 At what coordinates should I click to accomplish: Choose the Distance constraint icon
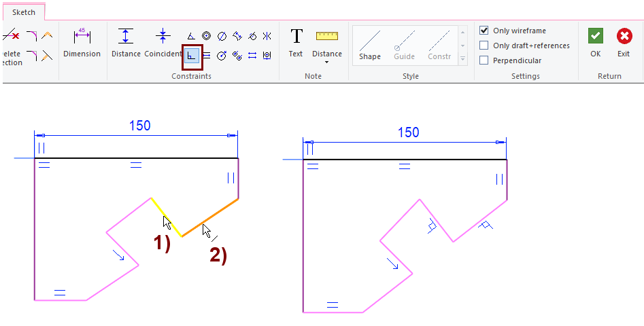126,43
